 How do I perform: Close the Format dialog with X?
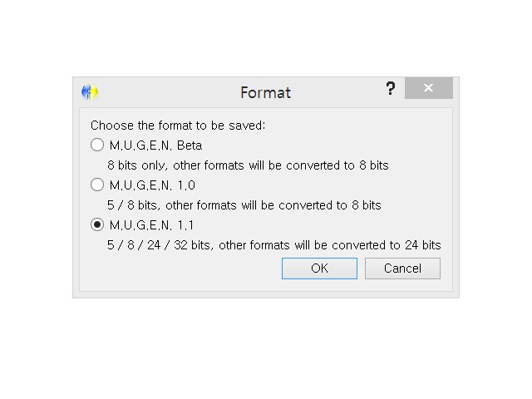[429, 88]
